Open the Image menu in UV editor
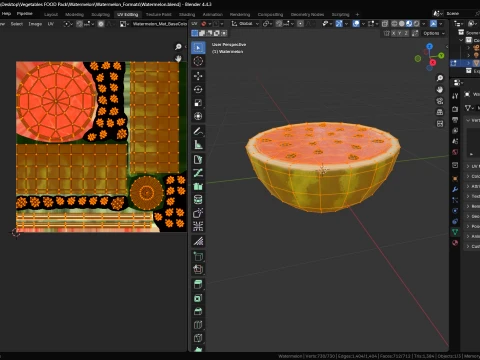This screenshot has height=360, width=480. [x=35, y=24]
